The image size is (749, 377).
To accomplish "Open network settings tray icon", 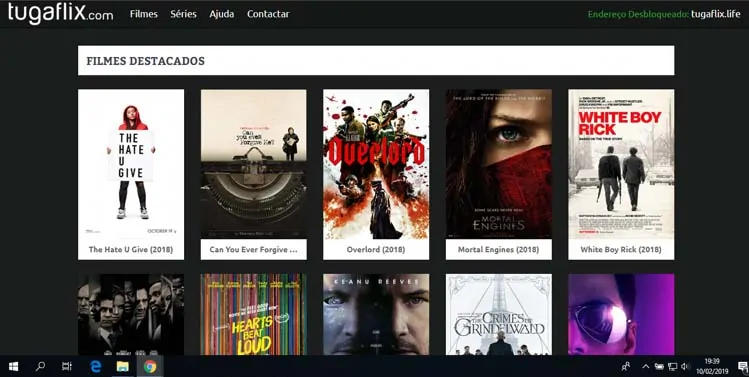I will pyautogui.click(x=673, y=366).
